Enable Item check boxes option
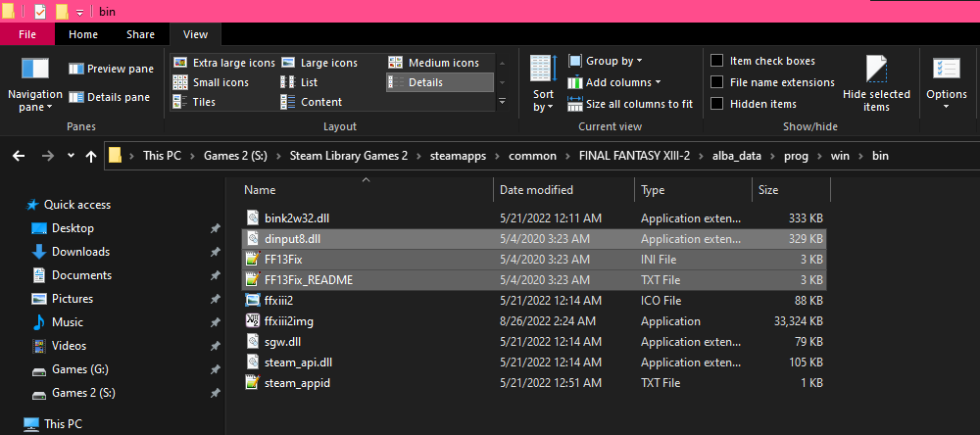Image resolution: width=980 pixels, height=435 pixels. tap(718, 61)
